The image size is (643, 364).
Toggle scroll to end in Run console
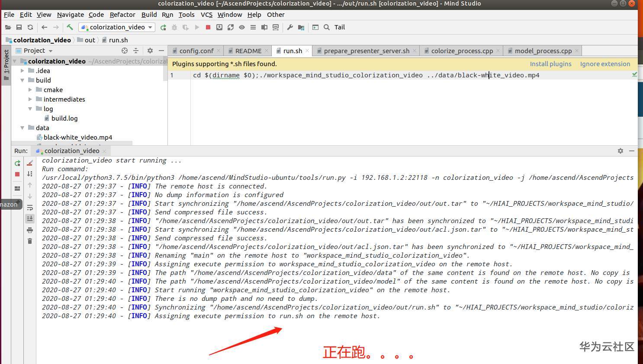30,219
